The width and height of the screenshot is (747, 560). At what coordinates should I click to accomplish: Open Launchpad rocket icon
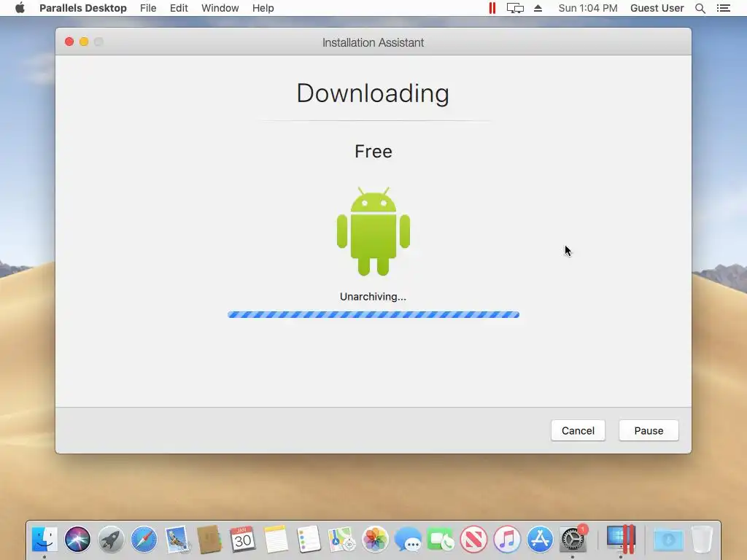(x=111, y=539)
